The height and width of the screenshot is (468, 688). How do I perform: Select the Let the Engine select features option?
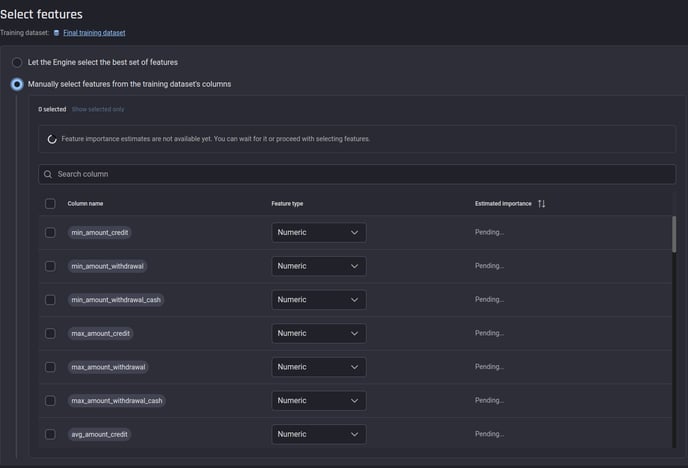[17, 62]
